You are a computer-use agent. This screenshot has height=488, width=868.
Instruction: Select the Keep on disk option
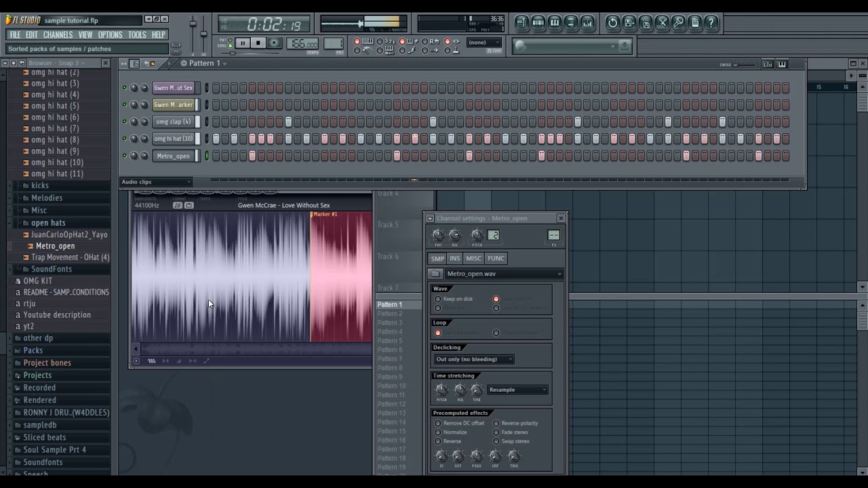click(x=438, y=299)
